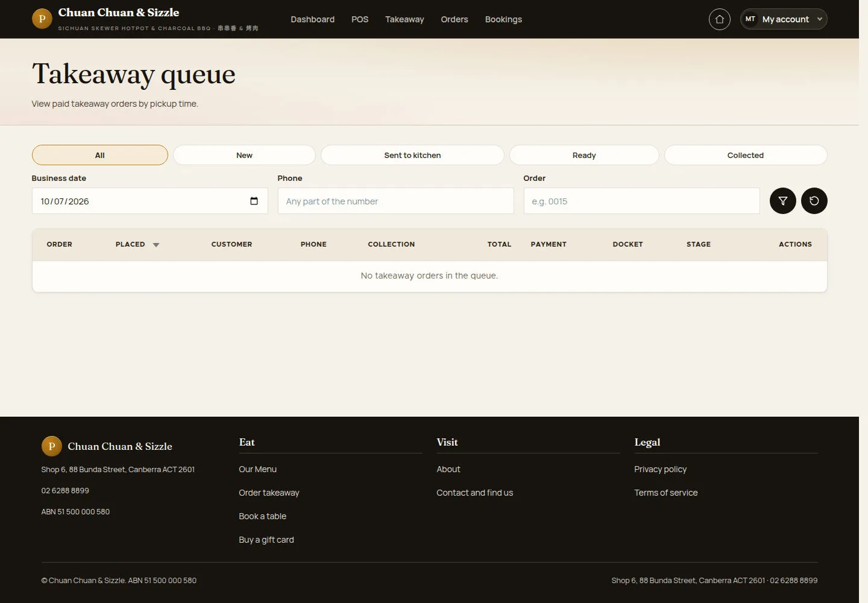868x603 pixels.
Task: Click the Phone search field
Action: [395, 201]
